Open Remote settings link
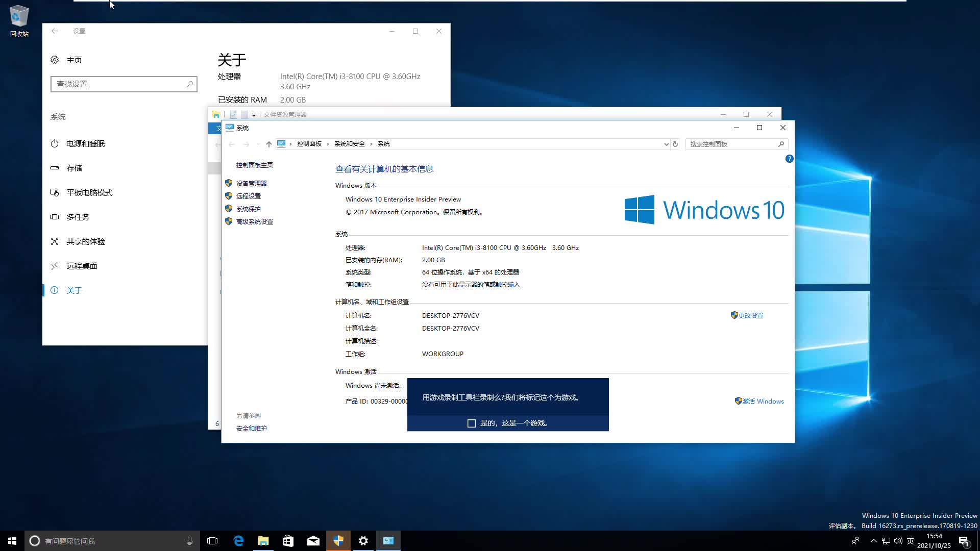 [x=248, y=196]
